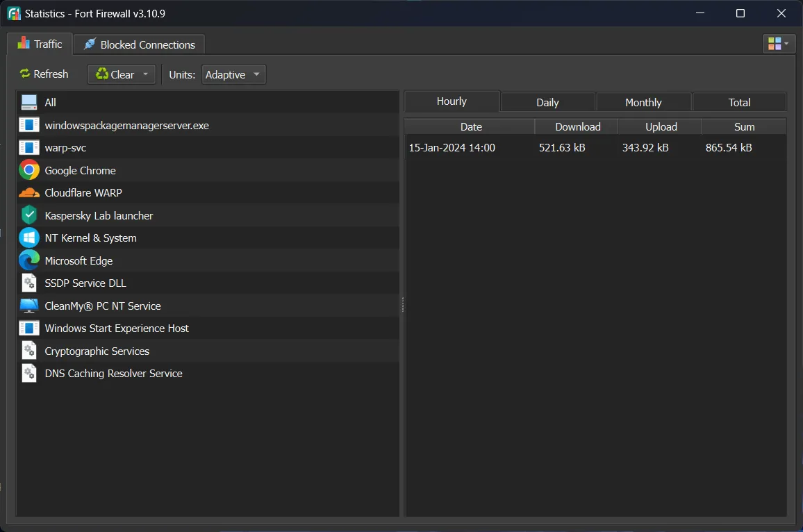Click the Blocked Connections tab icon
The height and width of the screenshot is (532, 803).
[90, 44]
